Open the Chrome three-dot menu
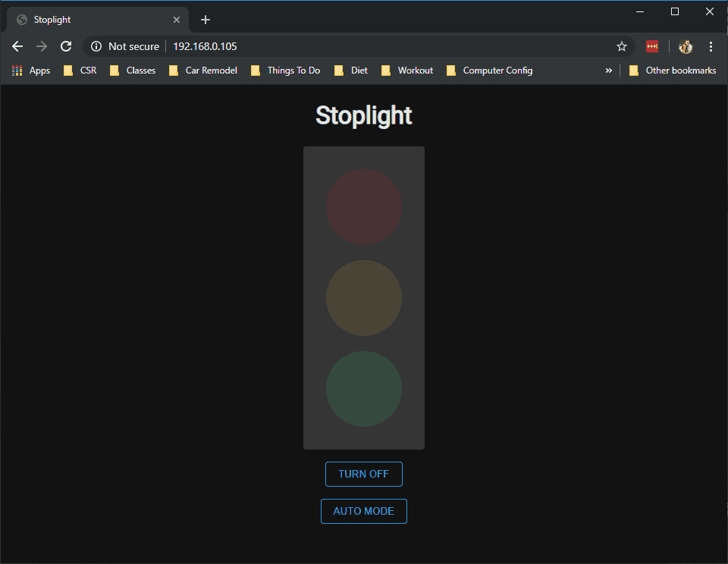 (711, 46)
